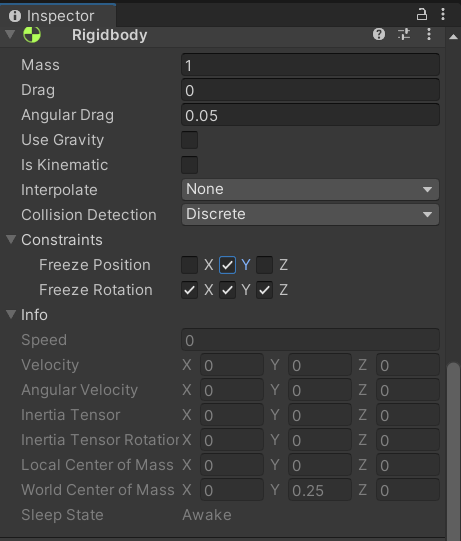The image size is (461, 541).
Task: Open the Interpolate dropdown
Action: coord(310,189)
